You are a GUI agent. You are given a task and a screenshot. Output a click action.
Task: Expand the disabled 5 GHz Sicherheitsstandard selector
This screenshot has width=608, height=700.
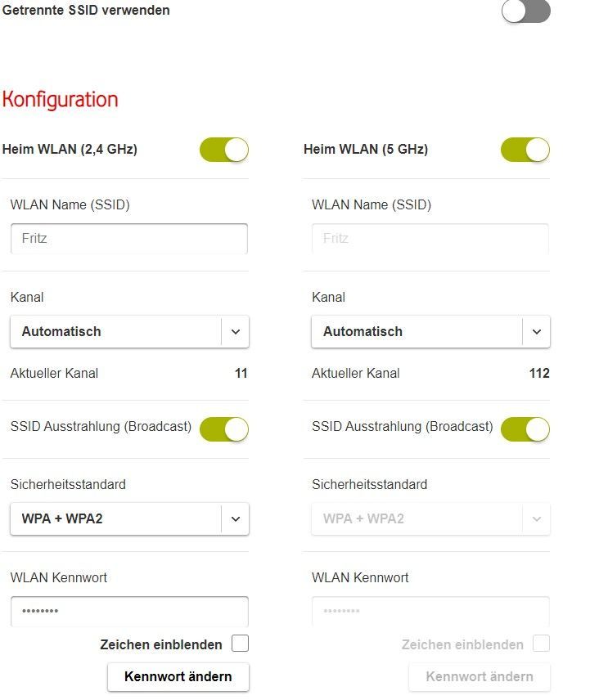coord(430,518)
